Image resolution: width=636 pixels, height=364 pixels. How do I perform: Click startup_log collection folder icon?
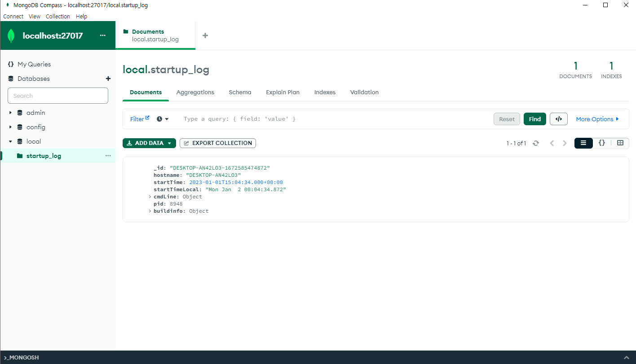[20, 156]
